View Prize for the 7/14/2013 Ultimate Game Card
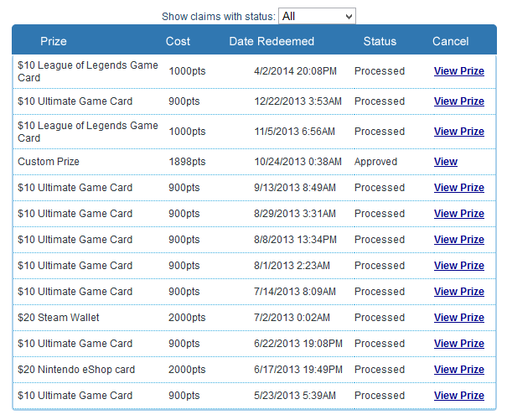 (459, 292)
